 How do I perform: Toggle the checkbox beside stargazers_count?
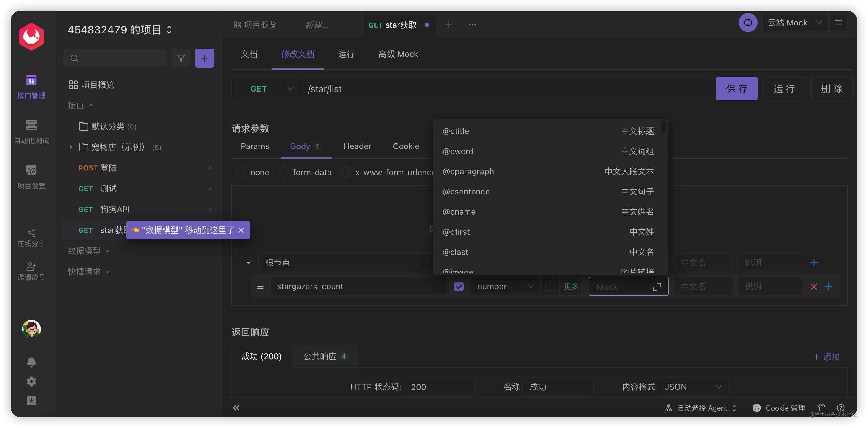pos(459,286)
